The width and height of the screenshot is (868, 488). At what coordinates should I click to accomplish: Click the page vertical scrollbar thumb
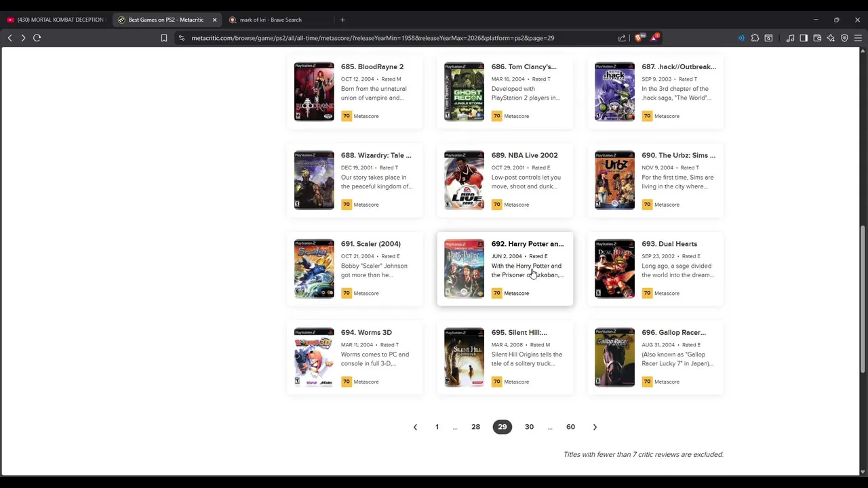tap(863, 298)
